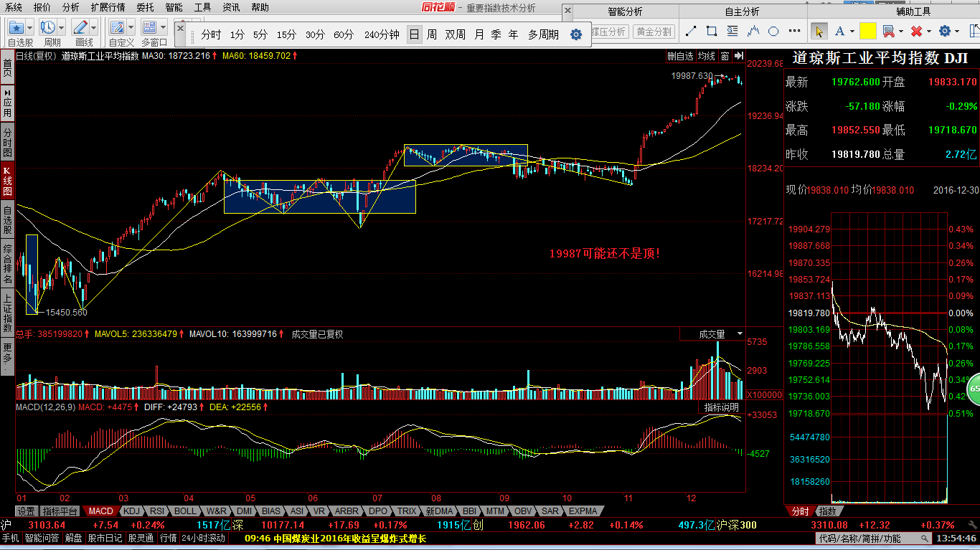Select the 15分 period
Viewport: 980px width, 550px height.
tap(286, 34)
